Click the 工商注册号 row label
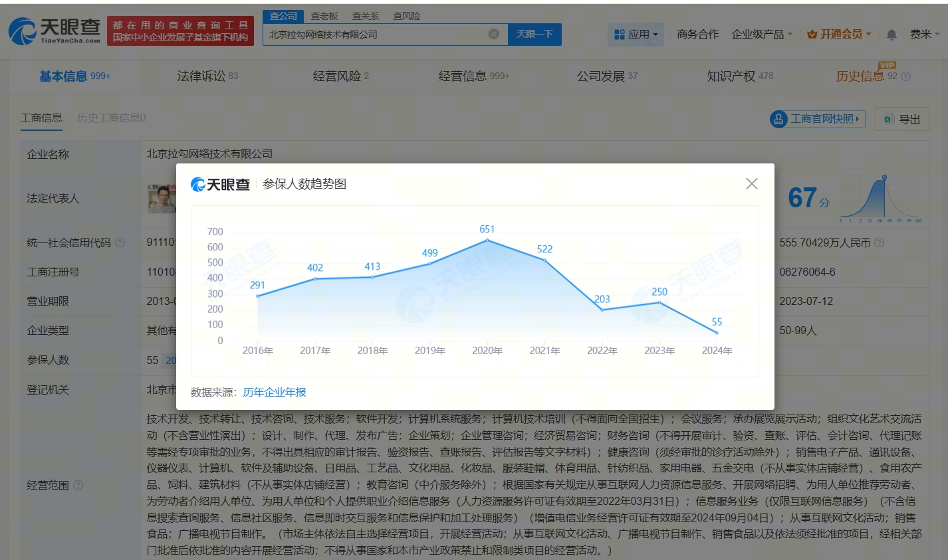948x560 pixels. [x=53, y=272]
